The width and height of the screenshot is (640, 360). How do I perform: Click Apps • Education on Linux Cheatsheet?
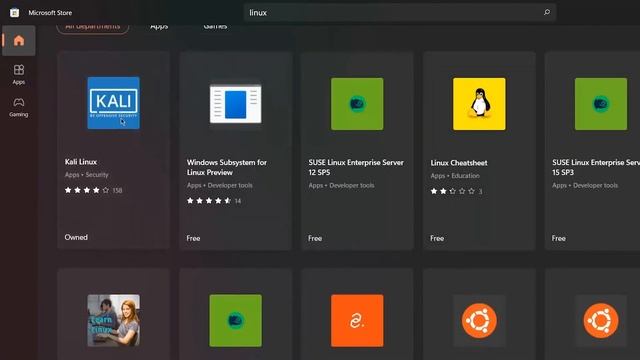point(455,176)
